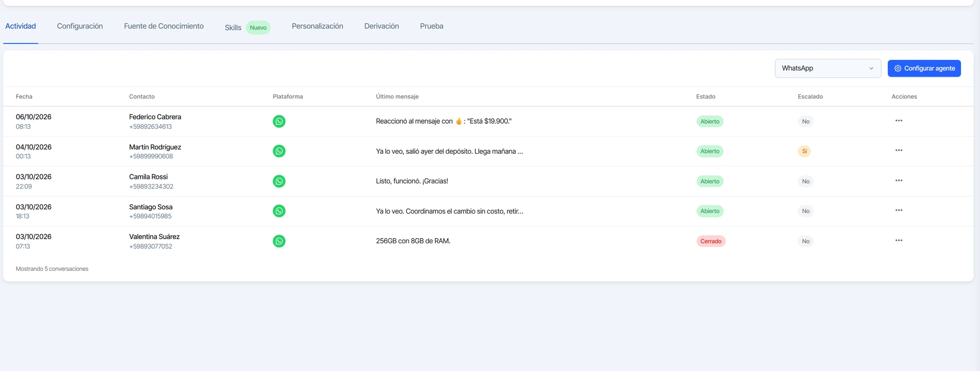This screenshot has width=980, height=371.
Task: Click date 06/10/2026 in first row
Action: coord(34,117)
